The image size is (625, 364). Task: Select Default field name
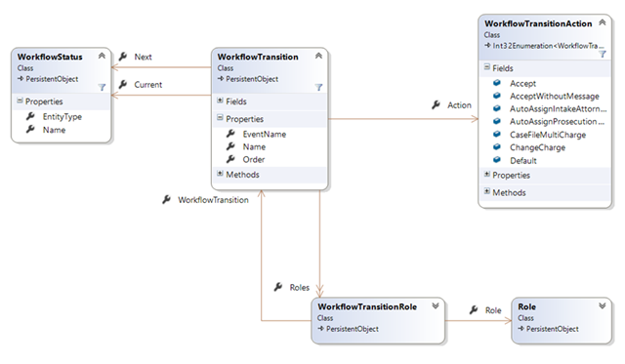[x=523, y=160]
